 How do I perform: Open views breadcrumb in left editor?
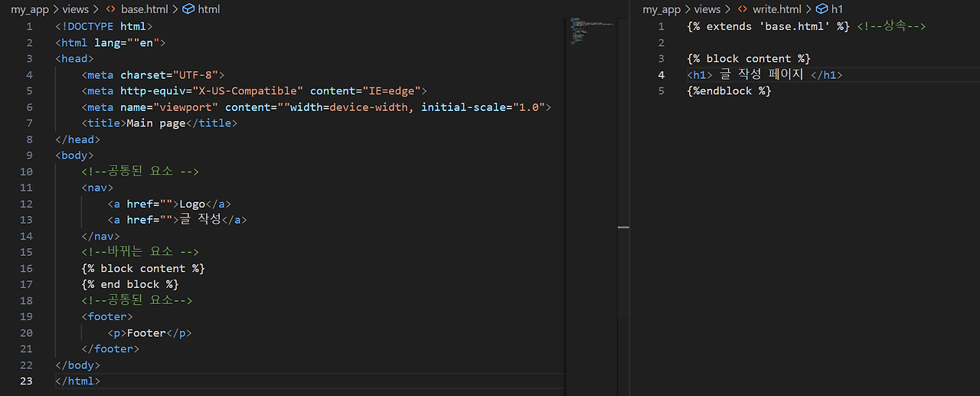(x=75, y=9)
